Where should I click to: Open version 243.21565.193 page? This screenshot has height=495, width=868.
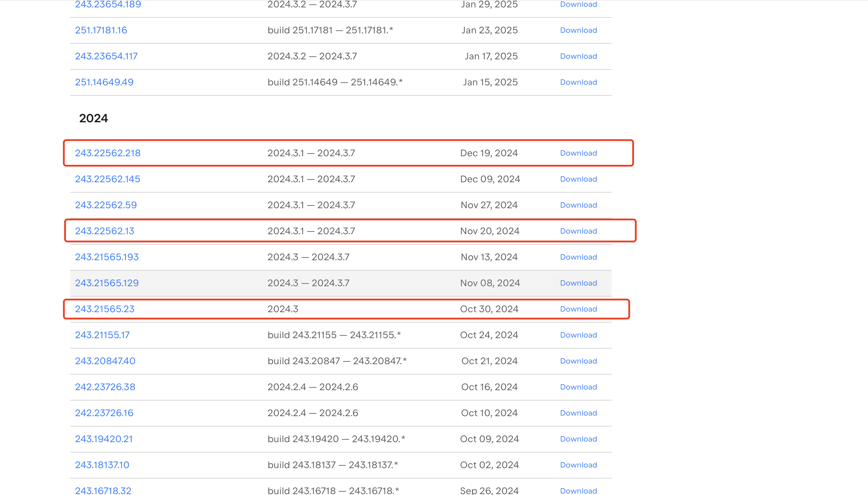click(107, 257)
